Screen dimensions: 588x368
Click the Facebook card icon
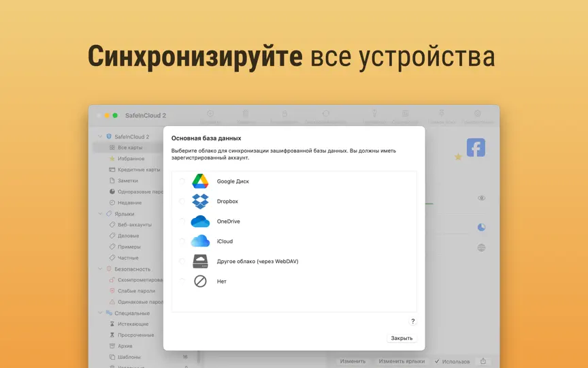[x=476, y=147]
